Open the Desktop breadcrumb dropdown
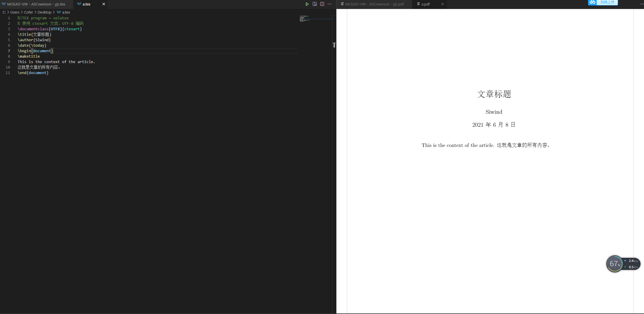The width and height of the screenshot is (644, 314). click(44, 12)
